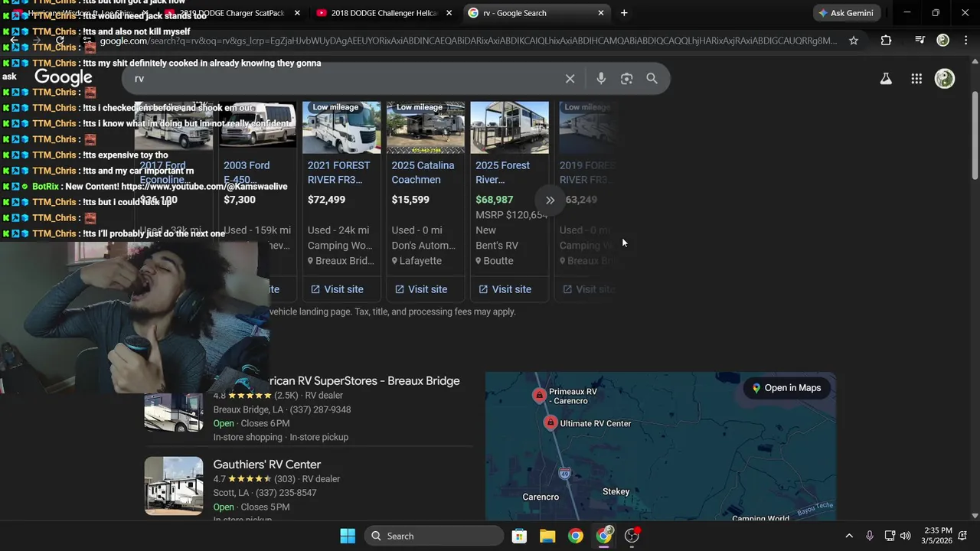This screenshot has width=980, height=551.
Task: Open 2021 FOREST RIVER FR3 listing title
Action: pyautogui.click(x=338, y=172)
